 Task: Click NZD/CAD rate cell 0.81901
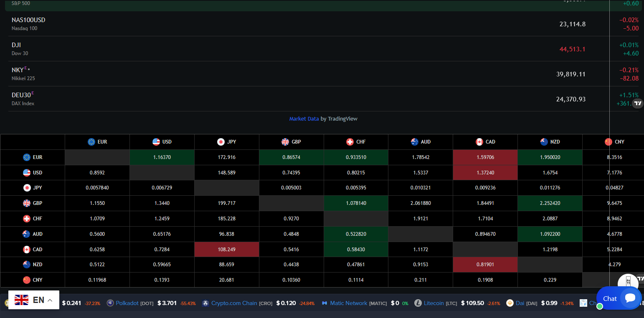[485, 265]
